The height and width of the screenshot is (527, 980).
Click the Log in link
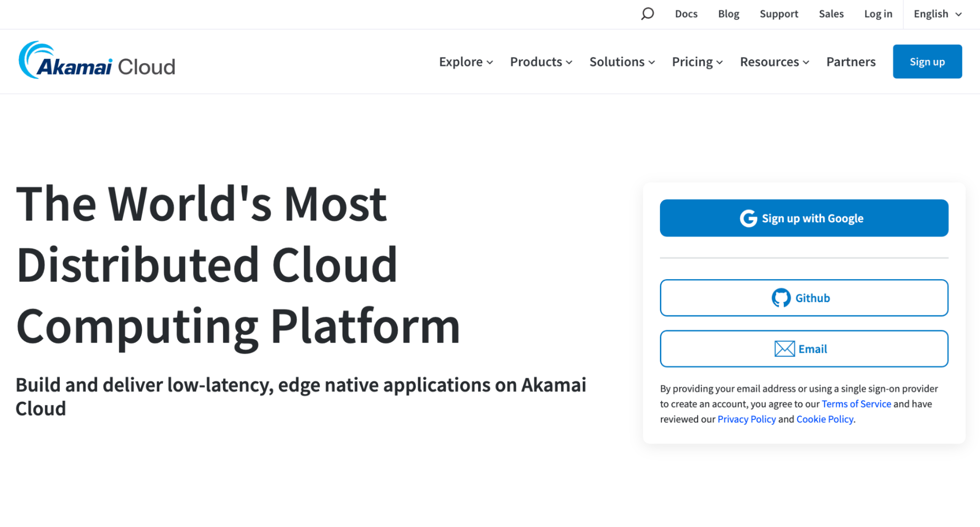[x=878, y=14]
